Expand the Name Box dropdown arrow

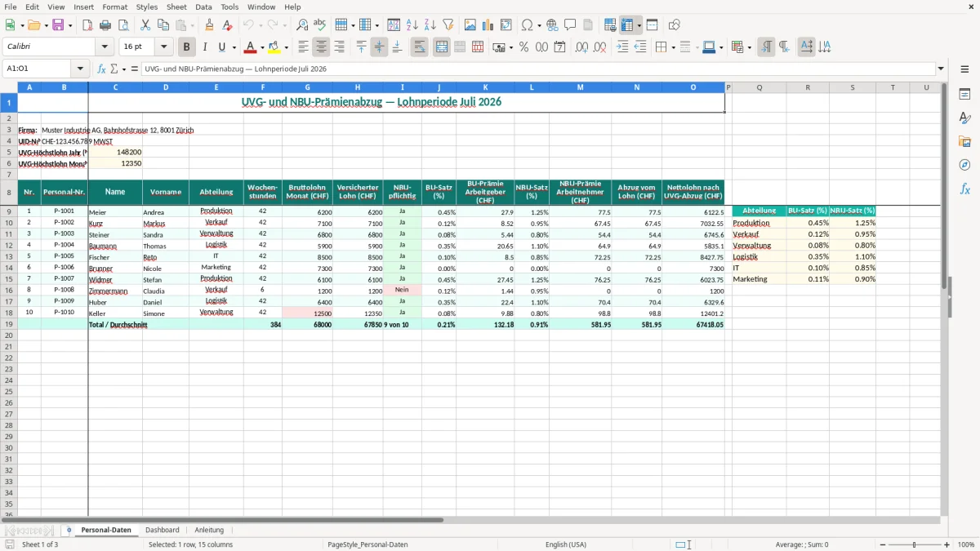(x=80, y=69)
